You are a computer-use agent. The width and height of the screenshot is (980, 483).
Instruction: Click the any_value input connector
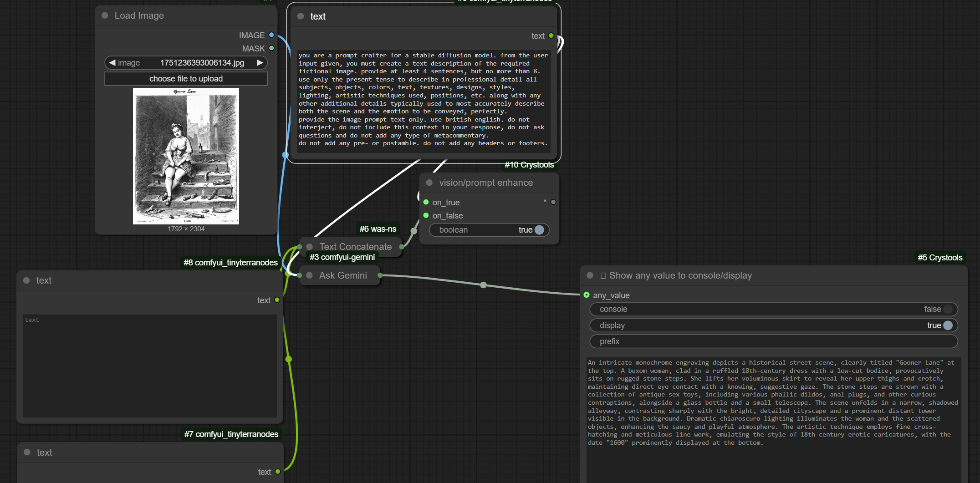tap(587, 295)
